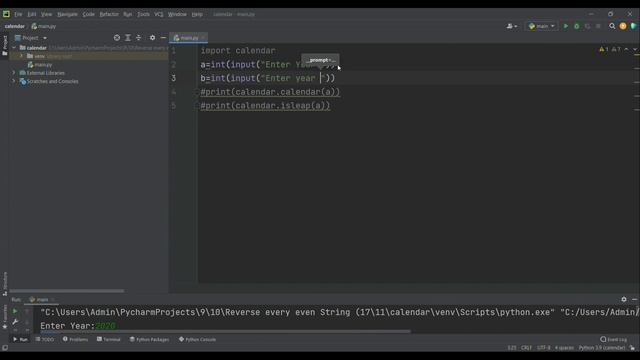Screen dimensions: 640x360
Task: Open the Tools menu
Action: point(143,14)
